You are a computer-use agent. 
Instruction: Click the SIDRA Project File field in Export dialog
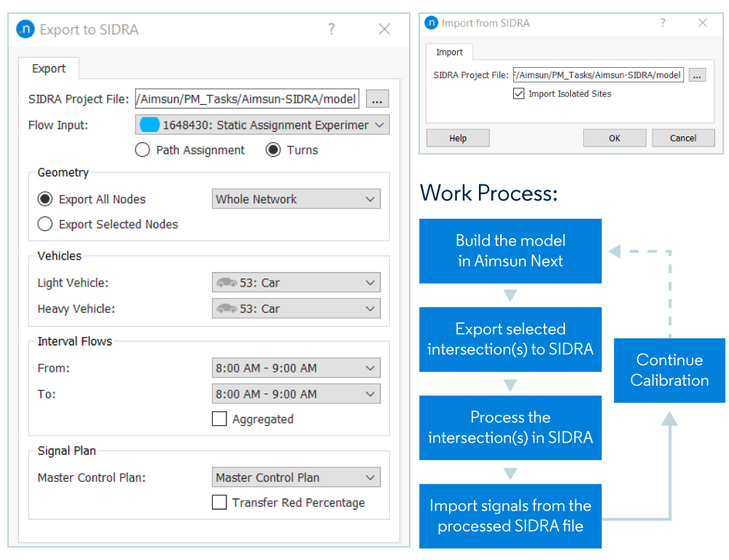click(247, 99)
